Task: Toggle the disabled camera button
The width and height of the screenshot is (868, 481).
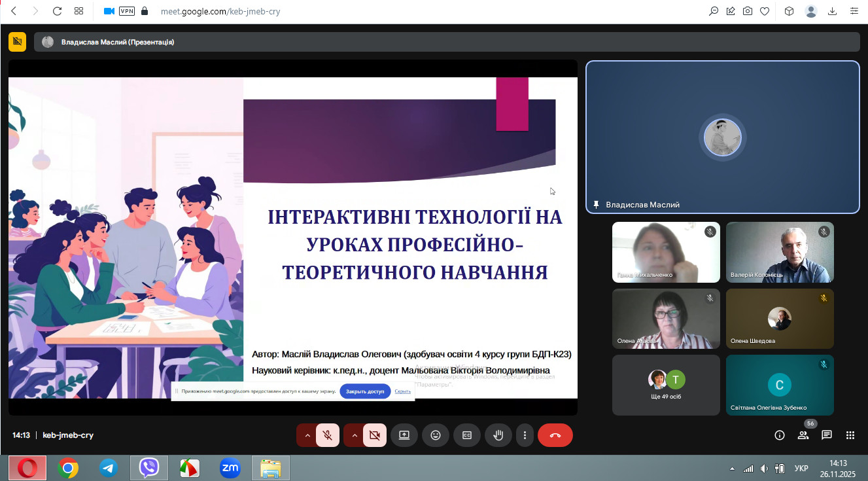Action: pos(375,435)
